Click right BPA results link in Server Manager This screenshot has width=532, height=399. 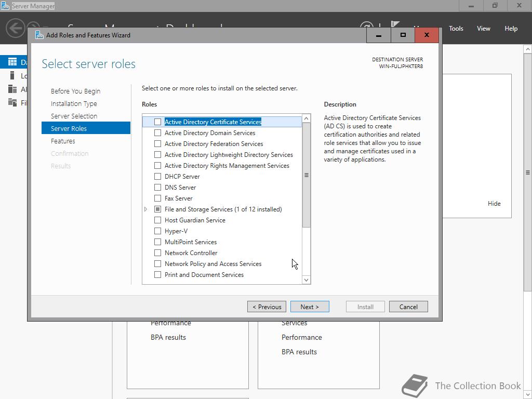pos(299,352)
